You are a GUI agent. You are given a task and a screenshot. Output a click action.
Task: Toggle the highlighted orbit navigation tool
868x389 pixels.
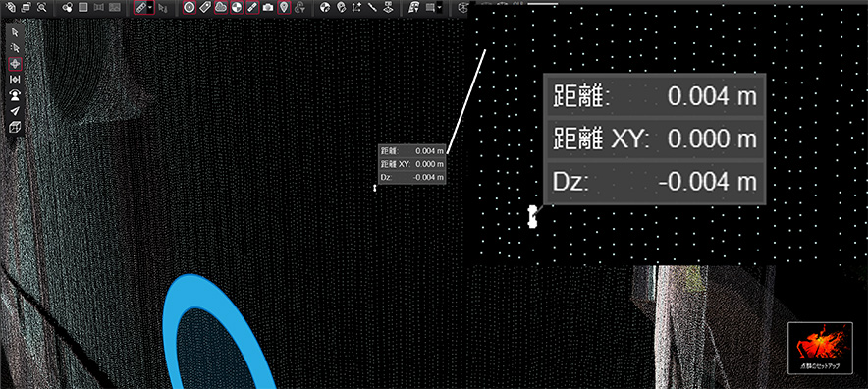(x=15, y=64)
